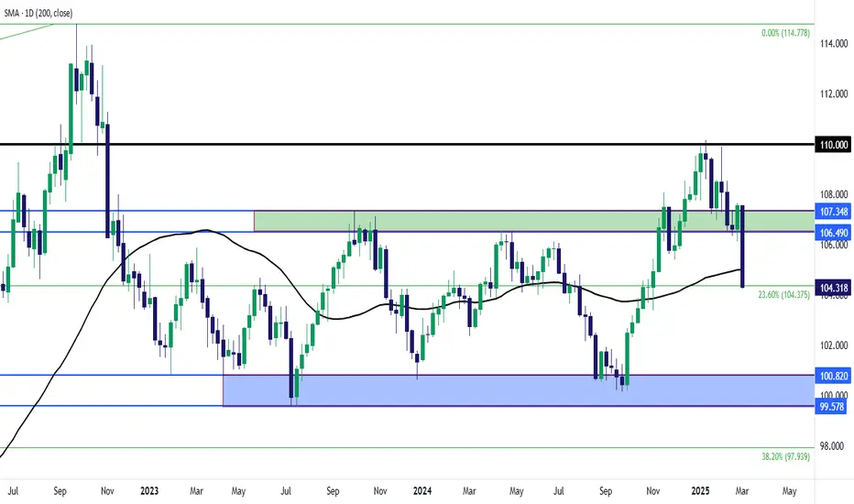Select the 100.820 blue price label

point(833,376)
